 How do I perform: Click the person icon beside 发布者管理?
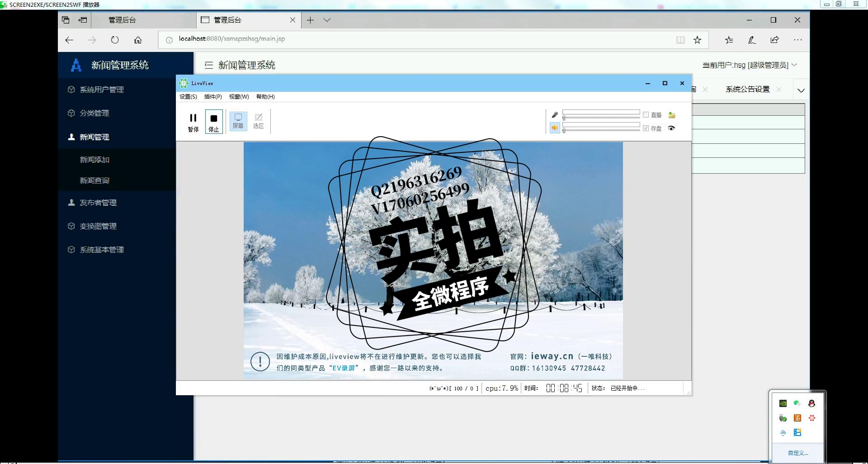pyautogui.click(x=71, y=203)
